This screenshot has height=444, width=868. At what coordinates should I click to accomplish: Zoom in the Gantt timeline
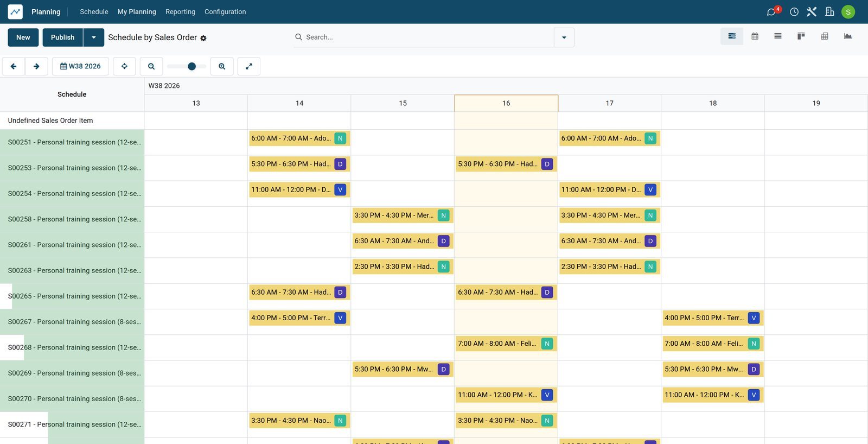222,66
